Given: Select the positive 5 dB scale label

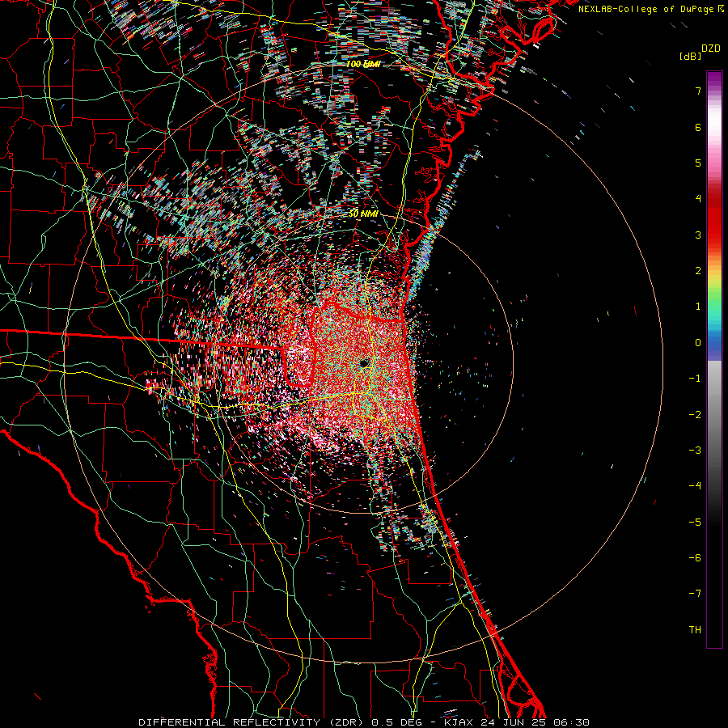Looking at the screenshot, I should click(698, 163).
